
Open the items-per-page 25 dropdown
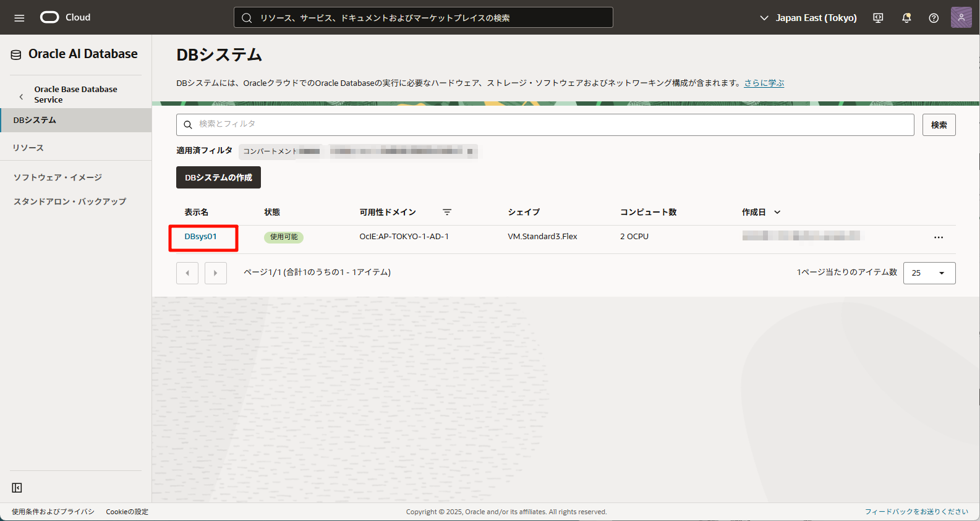(x=929, y=273)
